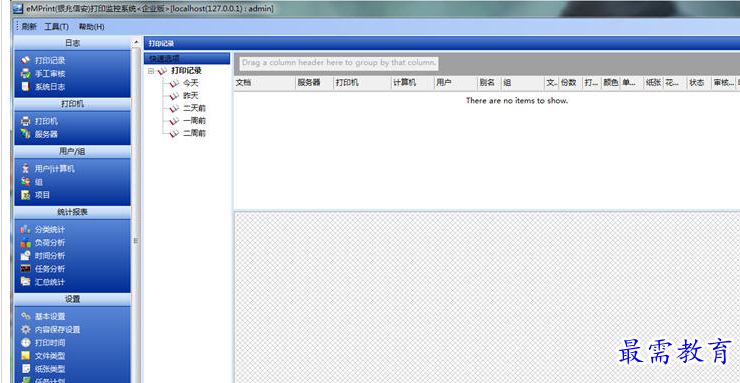Sort by the 纸张 column header
The height and width of the screenshot is (383, 740).
tap(654, 83)
